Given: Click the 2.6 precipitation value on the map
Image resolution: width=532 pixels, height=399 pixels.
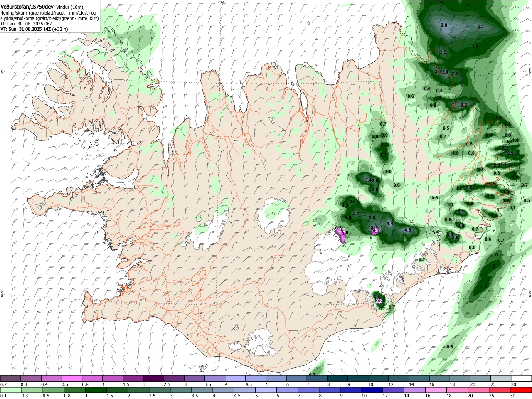Looking at the screenshot, I should (375, 190).
